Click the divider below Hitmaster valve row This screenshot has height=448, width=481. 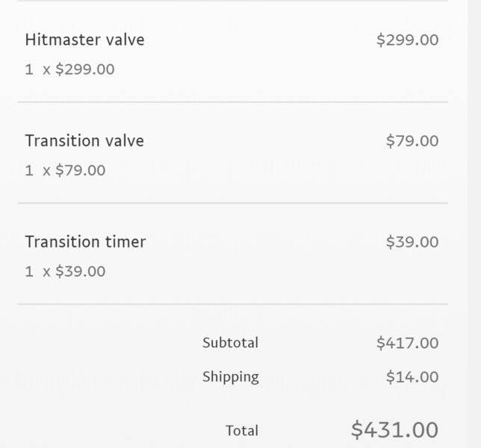coord(233,102)
